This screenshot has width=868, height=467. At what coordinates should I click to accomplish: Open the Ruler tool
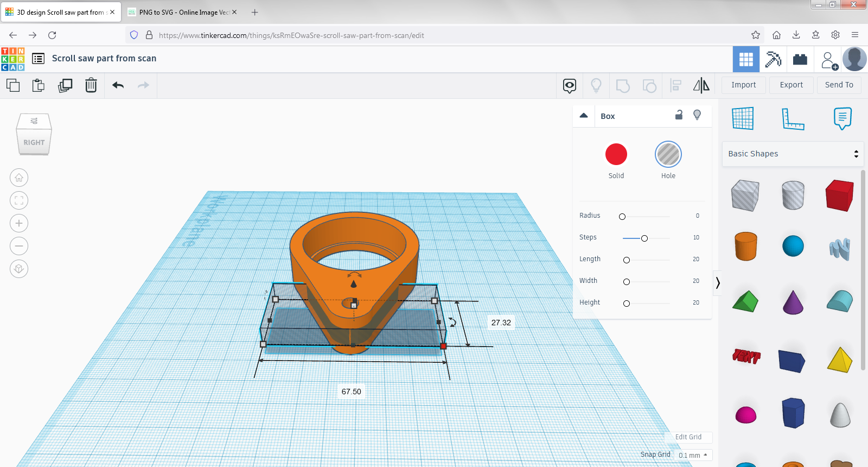[793, 119]
